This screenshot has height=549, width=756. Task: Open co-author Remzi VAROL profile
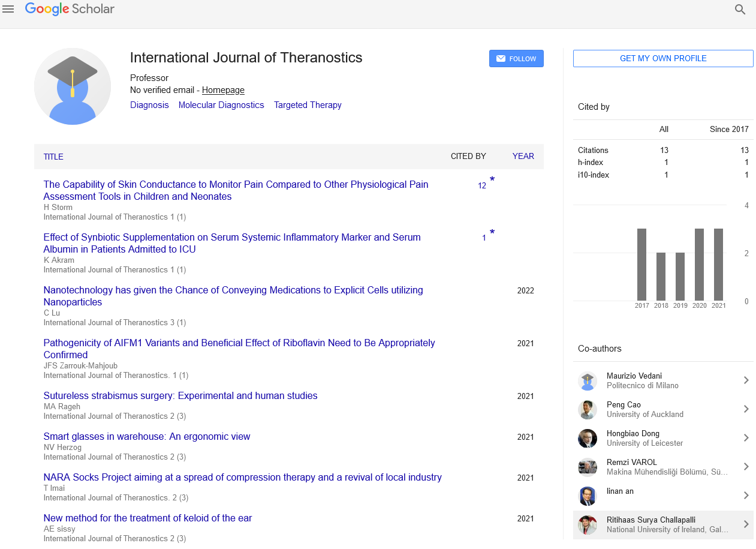[x=632, y=463]
